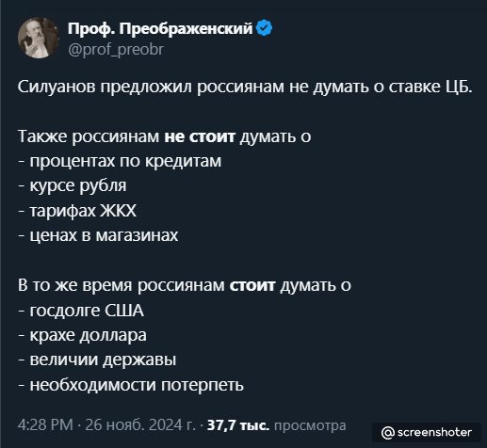Select the line 'крахе доллара'
487x448 pixels.
82,335
